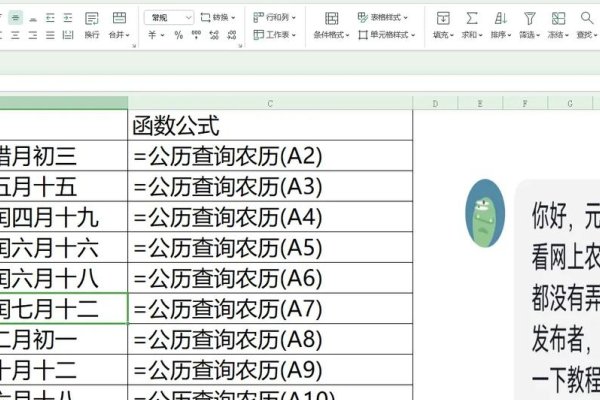Select the 函数公式 header cell
600x400 pixels.
pyautogui.click(x=270, y=125)
